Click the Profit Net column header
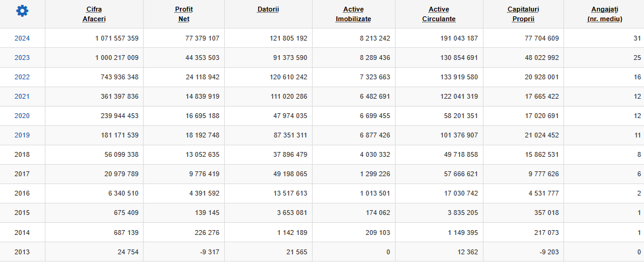 184,14
